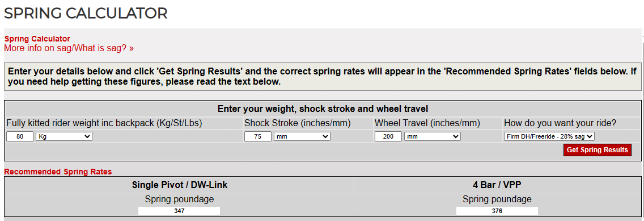Click the rider weight input showing 80
The width and height of the screenshot is (644, 221).
click(x=20, y=136)
